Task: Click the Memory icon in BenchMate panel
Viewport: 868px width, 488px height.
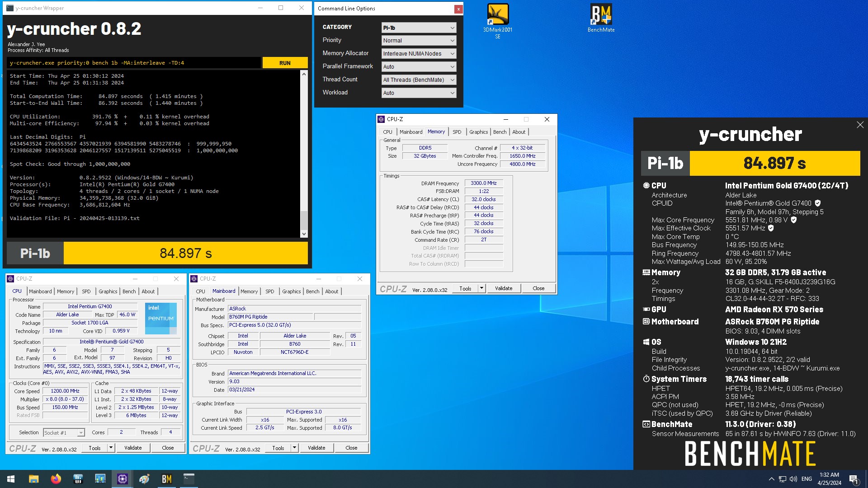Action: pos(646,272)
